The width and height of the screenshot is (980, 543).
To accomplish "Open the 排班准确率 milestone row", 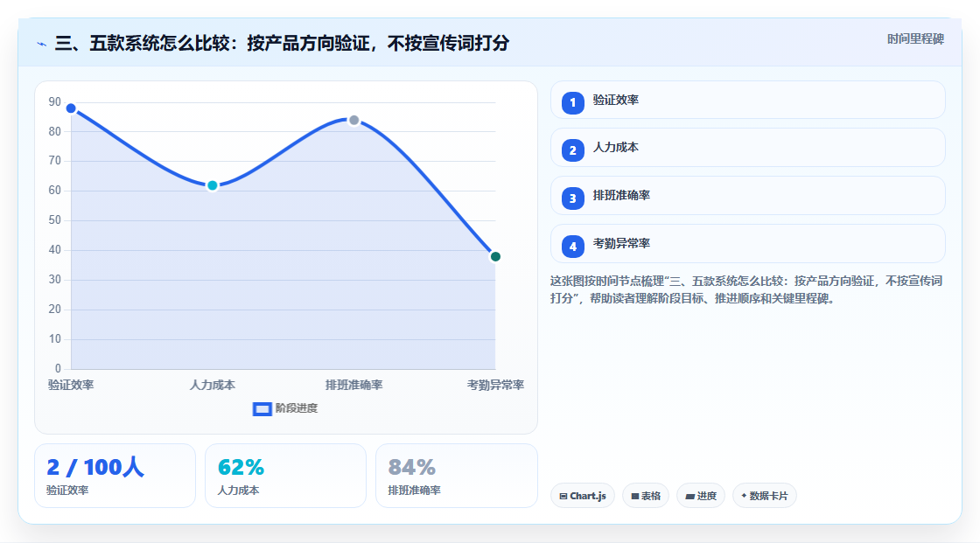I will point(747,196).
